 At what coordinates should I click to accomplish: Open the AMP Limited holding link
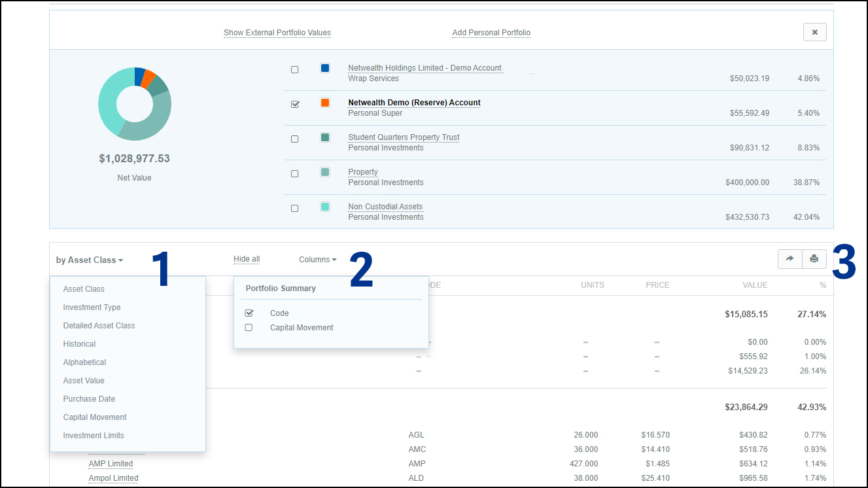tap(111, 464)
